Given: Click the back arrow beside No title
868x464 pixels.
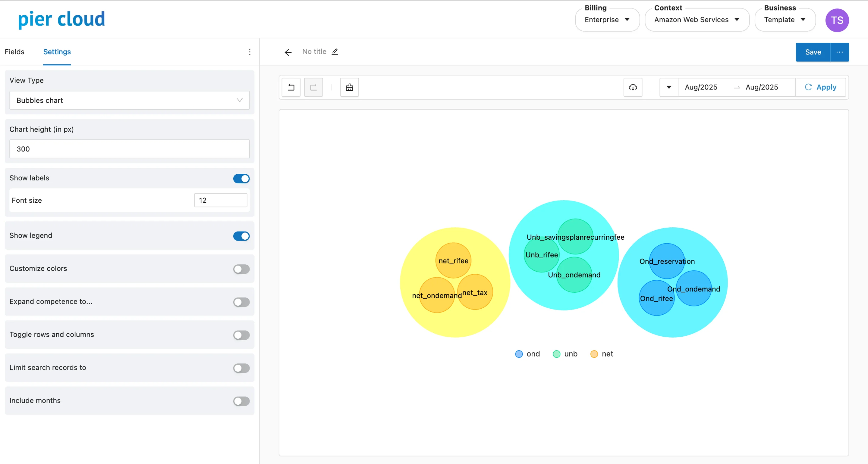Looking at the screenshot, I should point(288,52).
